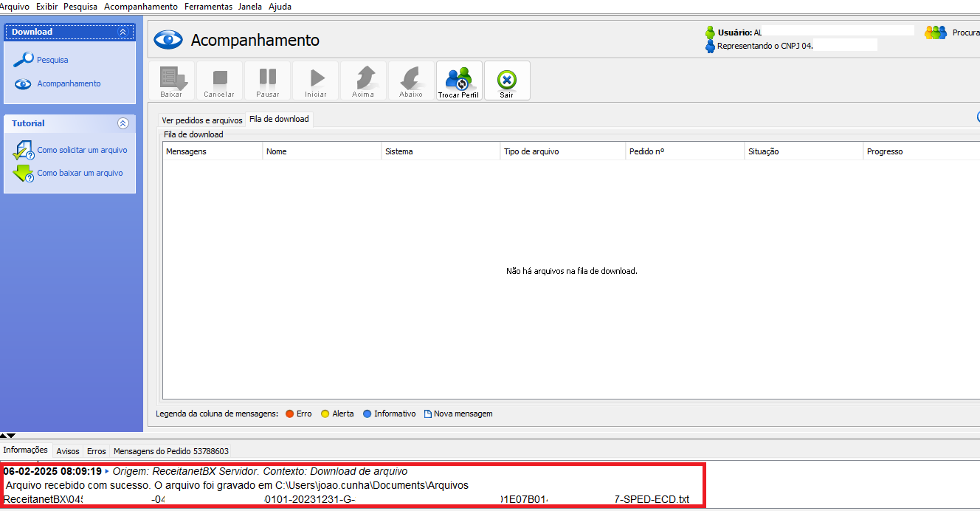Click the Pausar pause icon

(268, 80)
